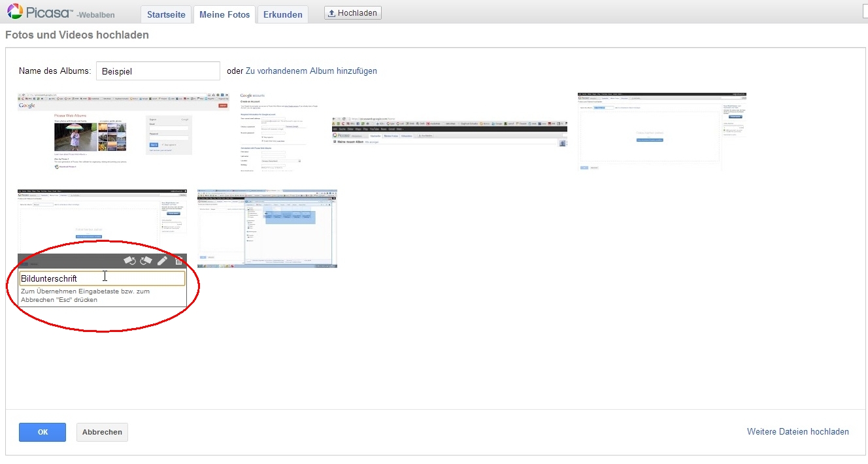The width and height of the screenshot is (868, 464).
Task: Rotate the photo clockwise
Action: click(x=146, y=261)
